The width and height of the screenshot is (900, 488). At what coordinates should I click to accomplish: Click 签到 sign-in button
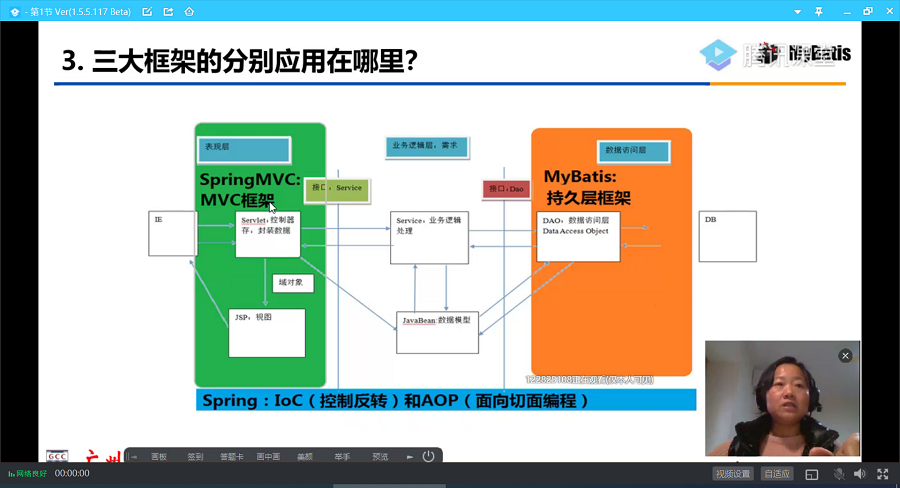(x=195, y=456)
